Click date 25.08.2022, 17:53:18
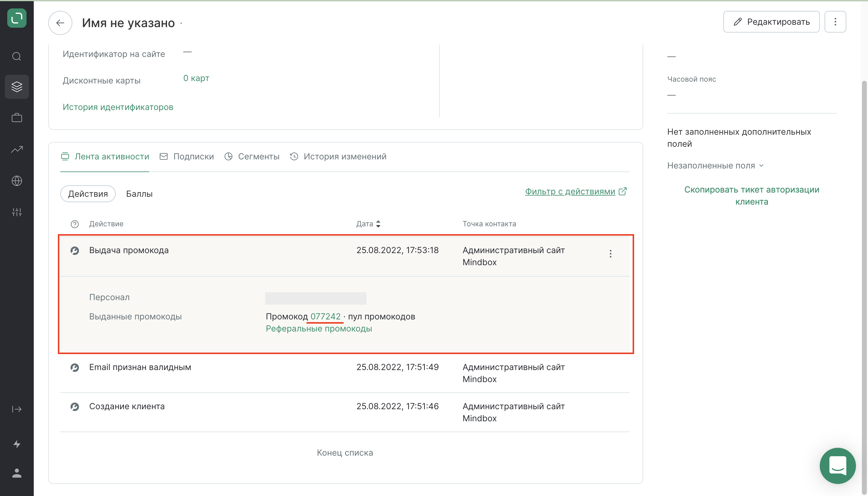 click(398, 250)
